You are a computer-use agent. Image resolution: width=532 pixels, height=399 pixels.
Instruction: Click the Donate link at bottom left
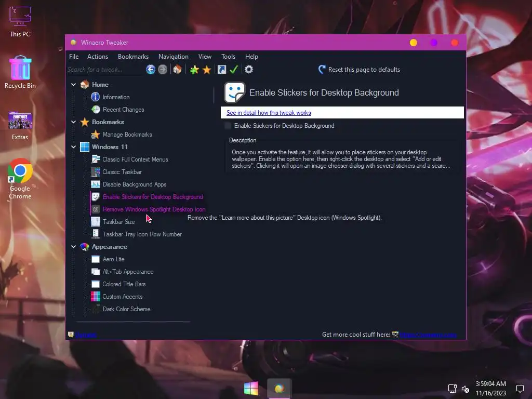[86, 335]
